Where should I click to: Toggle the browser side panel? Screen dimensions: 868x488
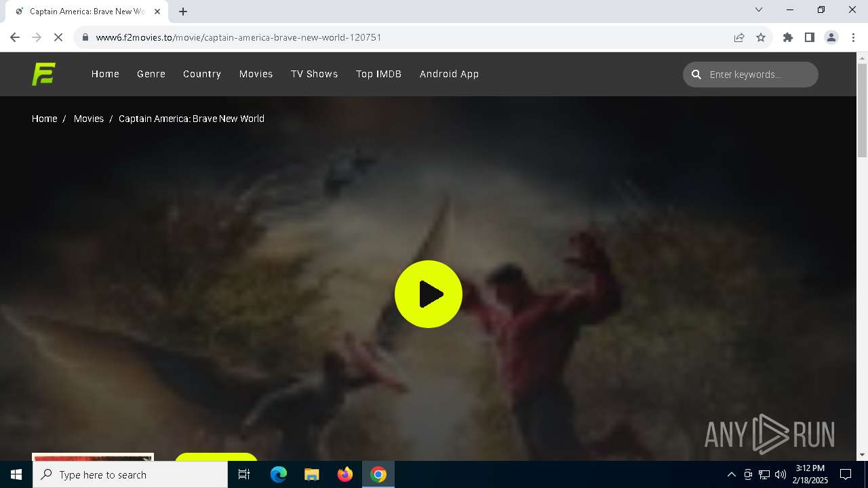click(x=810, y=37)
